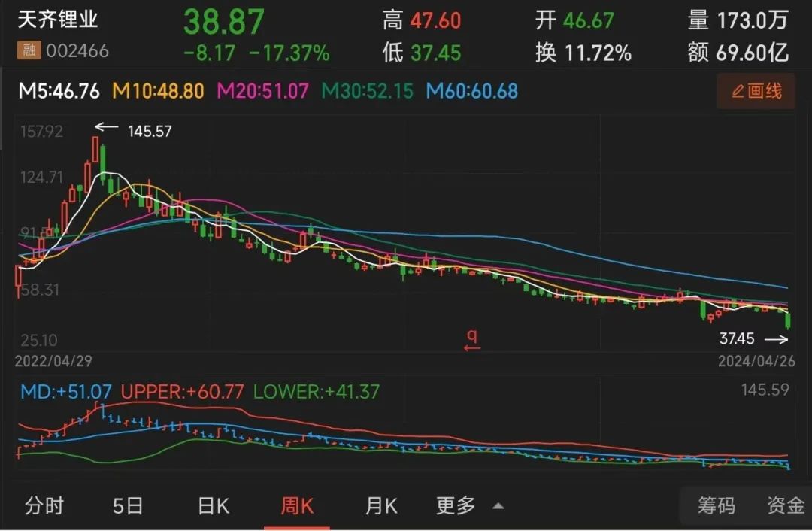The height and width of the screenshot is (531, 812).
Task: Switch to the 分时 tab
Action: 44,505
